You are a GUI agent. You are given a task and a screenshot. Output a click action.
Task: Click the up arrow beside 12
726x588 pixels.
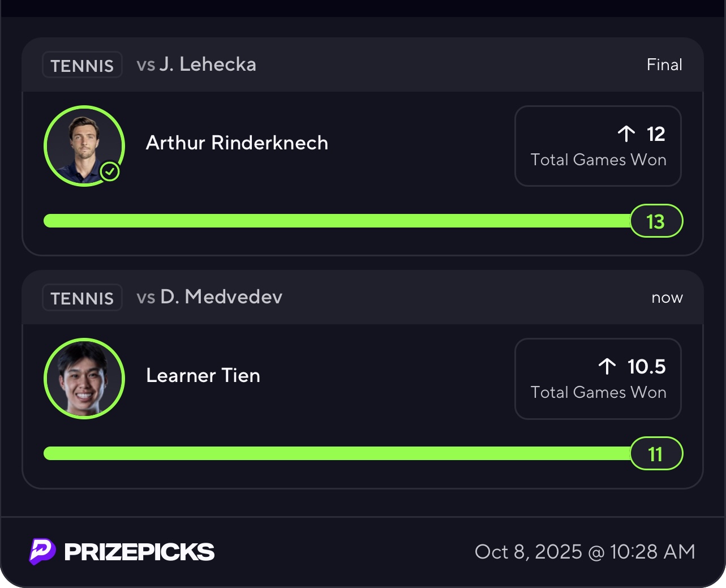(626, 134)
